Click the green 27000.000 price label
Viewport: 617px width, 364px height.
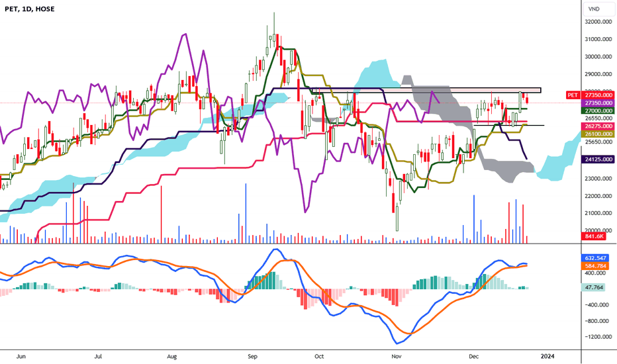598,111
